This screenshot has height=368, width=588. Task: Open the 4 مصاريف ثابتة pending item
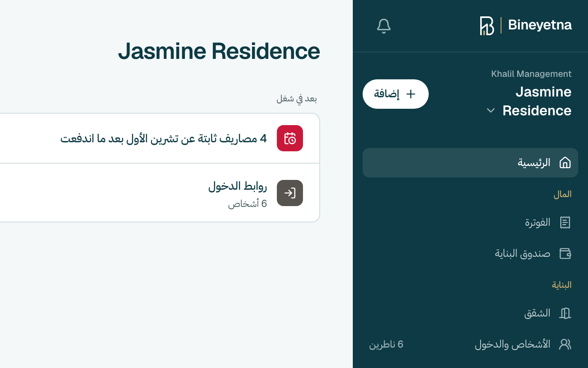[x=160, y=138]
